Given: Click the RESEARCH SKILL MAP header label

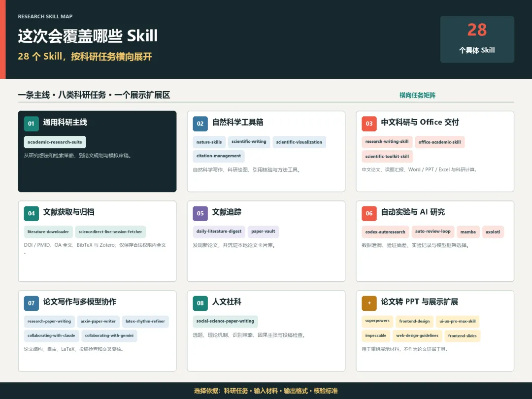Looking at the screenshot, I should point(45,16).
